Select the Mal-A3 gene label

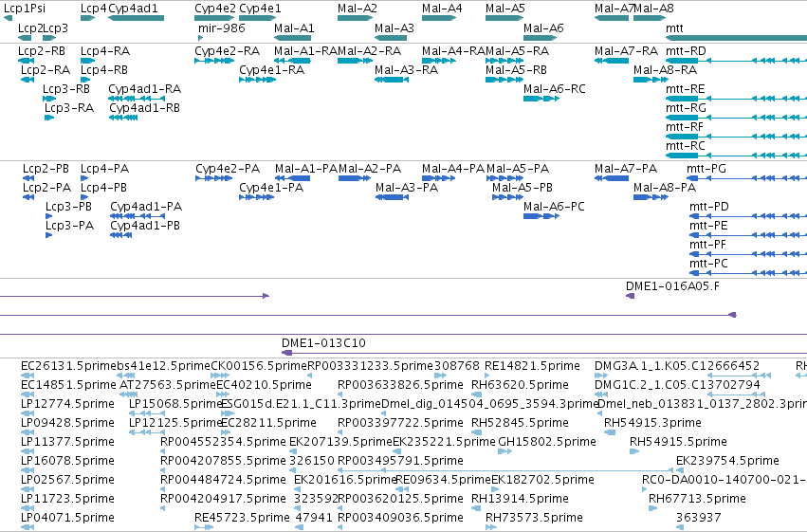pyautogui.click(x=394, y=28)
